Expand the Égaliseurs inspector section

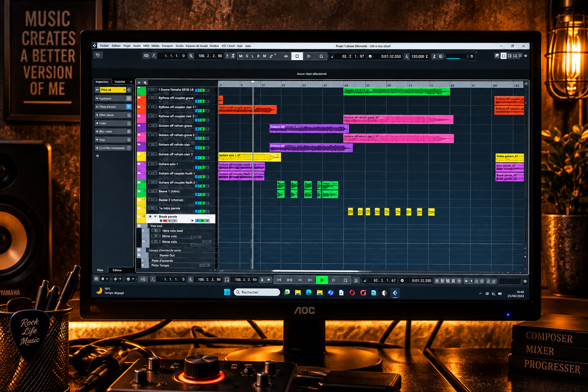pos(113,98)
